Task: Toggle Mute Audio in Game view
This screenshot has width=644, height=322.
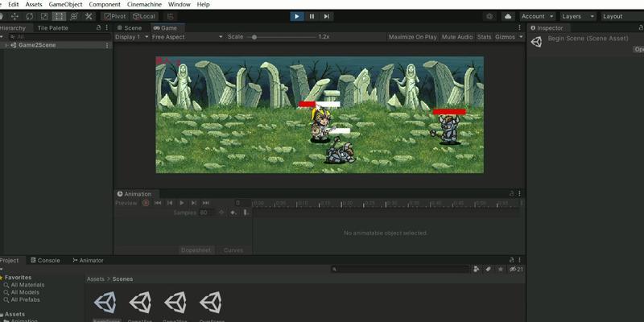Action: (457, 37)
